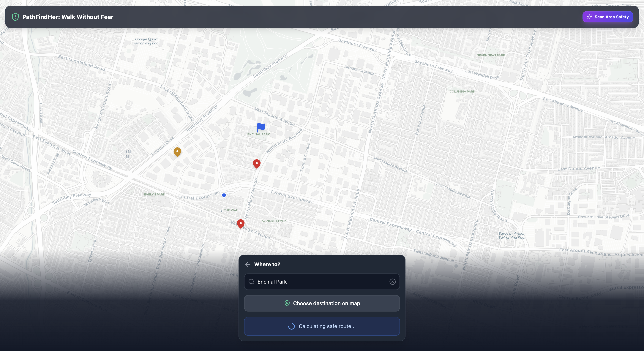Click the Columbia Park map label

(462, 91)
